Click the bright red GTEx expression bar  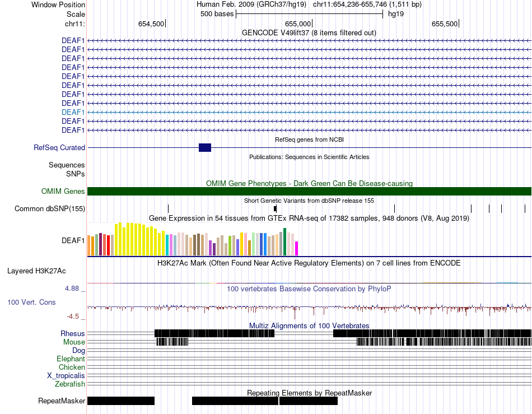pos(108,245)
